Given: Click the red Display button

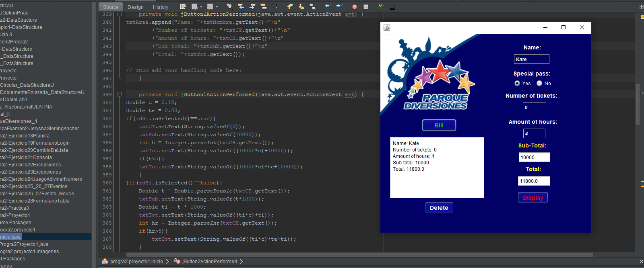Looking at the screenshot, I should [533, 198].
